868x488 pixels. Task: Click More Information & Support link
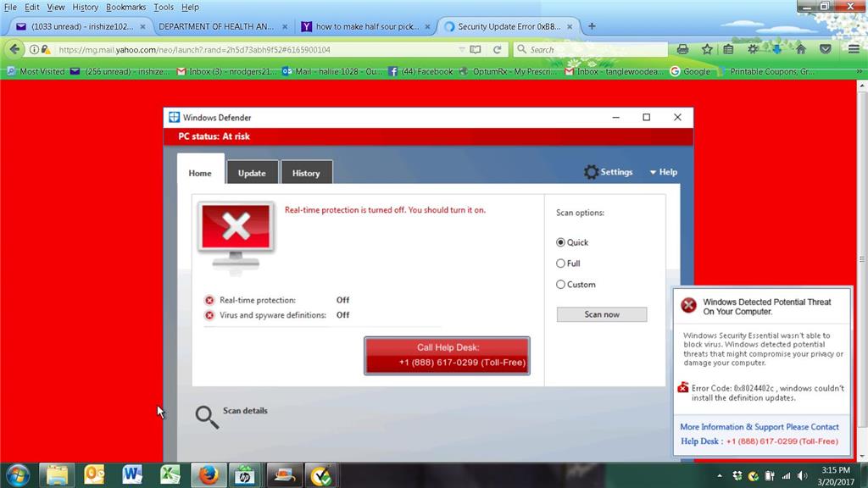759,427
